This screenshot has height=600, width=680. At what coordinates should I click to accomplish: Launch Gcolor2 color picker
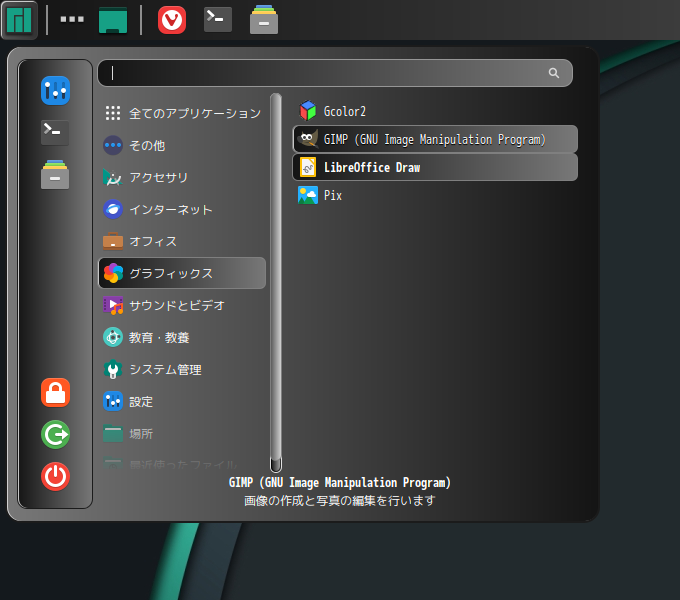[x=435, y=111]
